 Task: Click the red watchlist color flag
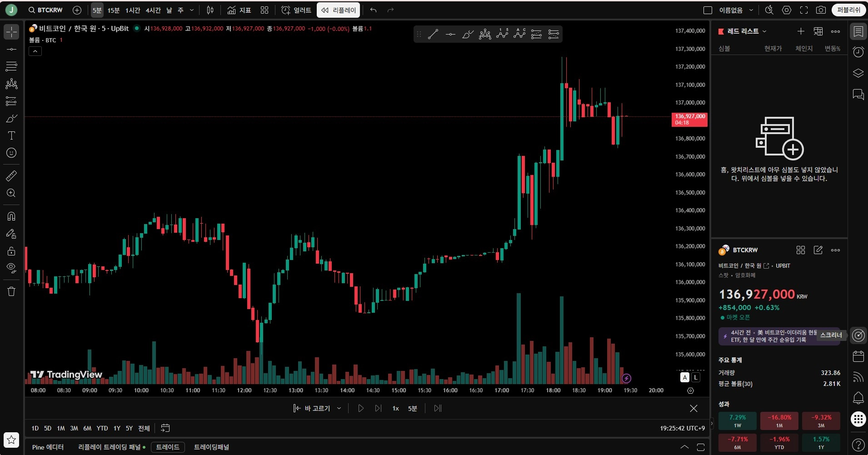click(721, 31)
